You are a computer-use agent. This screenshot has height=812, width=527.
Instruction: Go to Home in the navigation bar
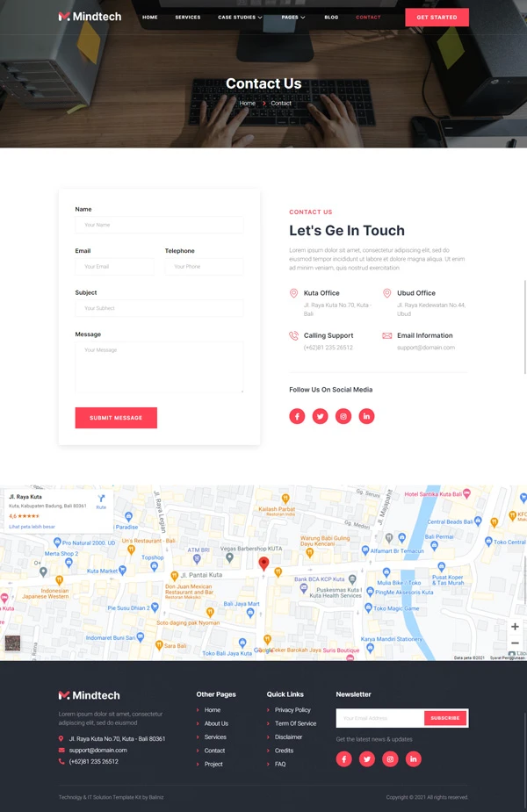tap(150, 17)
